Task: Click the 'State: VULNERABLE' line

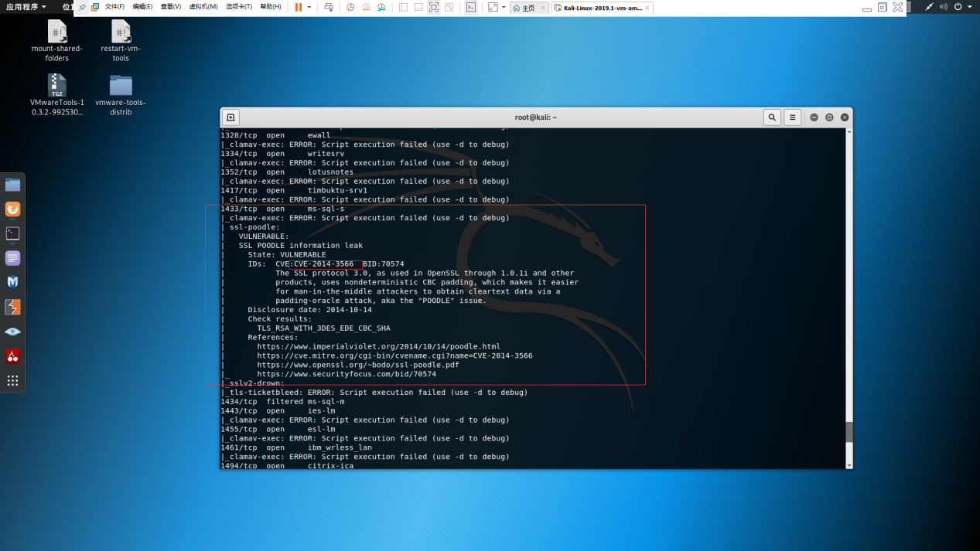Action: pos(287,254)
